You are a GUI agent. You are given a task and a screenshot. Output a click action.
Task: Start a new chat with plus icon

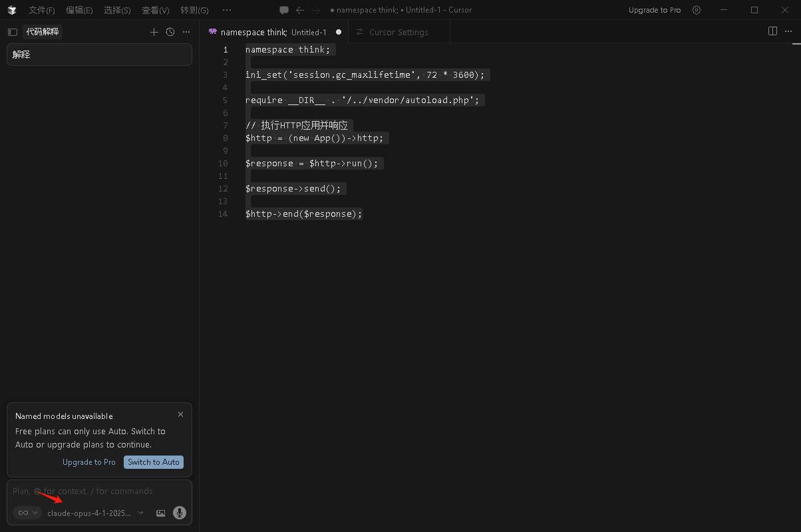click(154, 32)
